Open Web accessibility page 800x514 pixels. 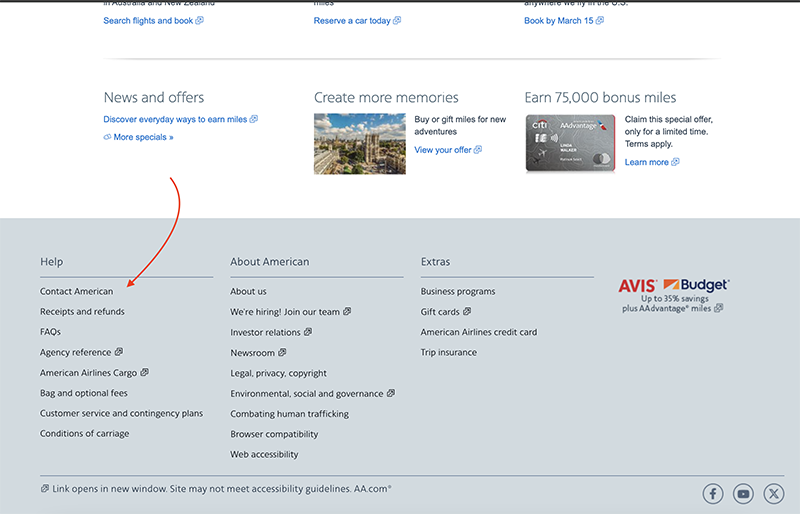coord(264,454)
